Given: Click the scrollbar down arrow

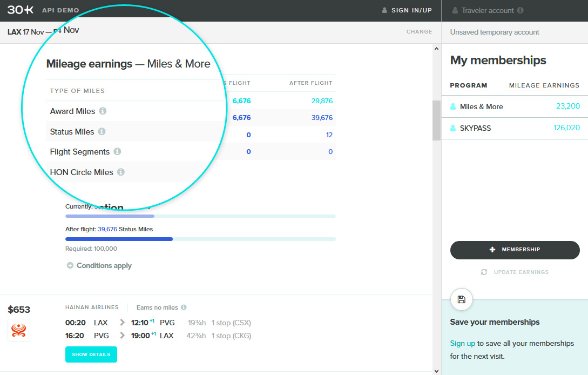Looking at the screenshot, I should [x=436, y=370].
